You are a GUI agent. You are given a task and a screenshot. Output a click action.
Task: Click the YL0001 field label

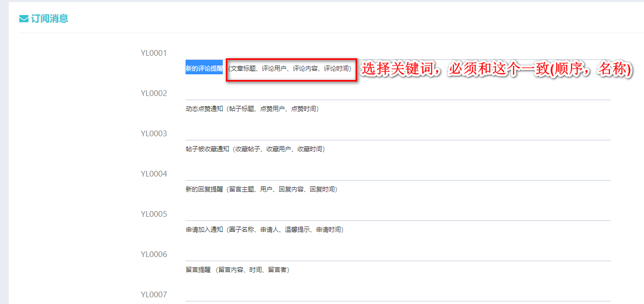pos(154,53)
